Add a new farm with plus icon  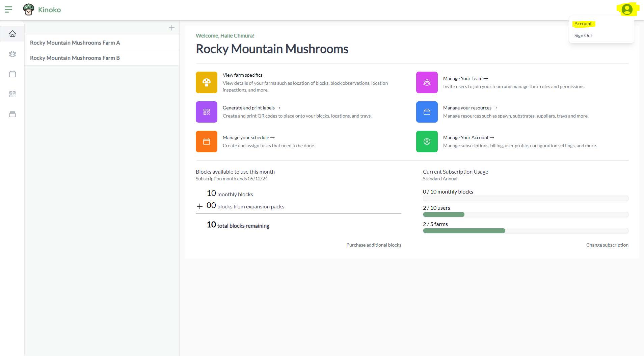172,28
